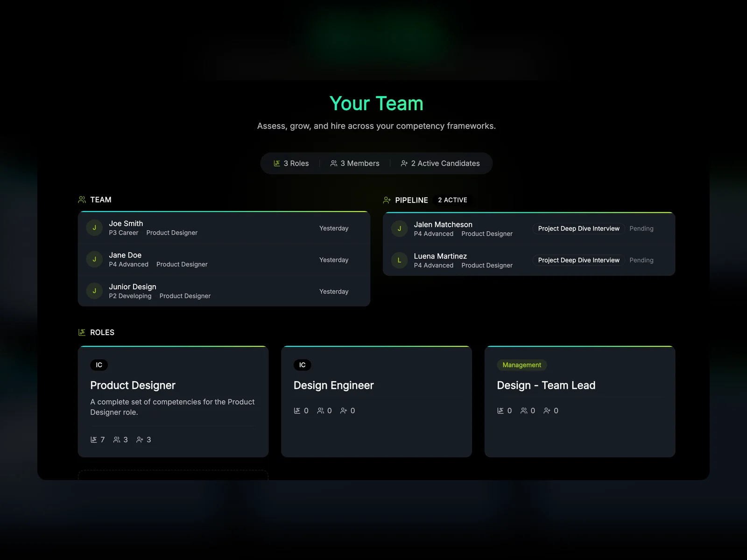
Task: Open Joe Smith's team member row
Action: pyautogui.click(x=224, y=228)
